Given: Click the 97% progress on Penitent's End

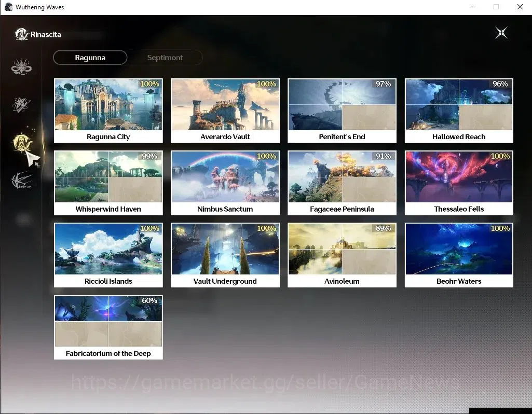Looking at the screenshot, I should (x=383, y=84).
